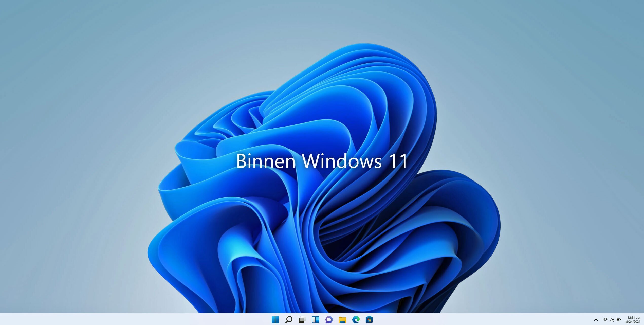The height and width of the screenshot is (325, 644).
Task: Check the battery status icon
Action: [619, 320]
